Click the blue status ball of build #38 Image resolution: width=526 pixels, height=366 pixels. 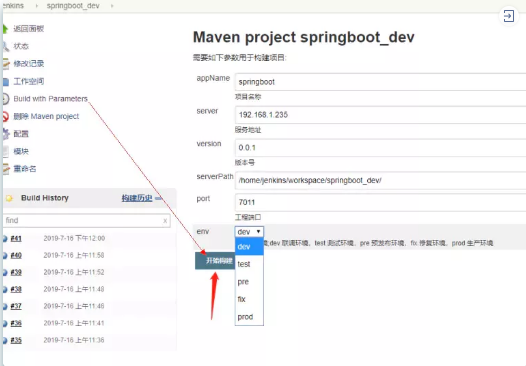[x=5, y=289]
